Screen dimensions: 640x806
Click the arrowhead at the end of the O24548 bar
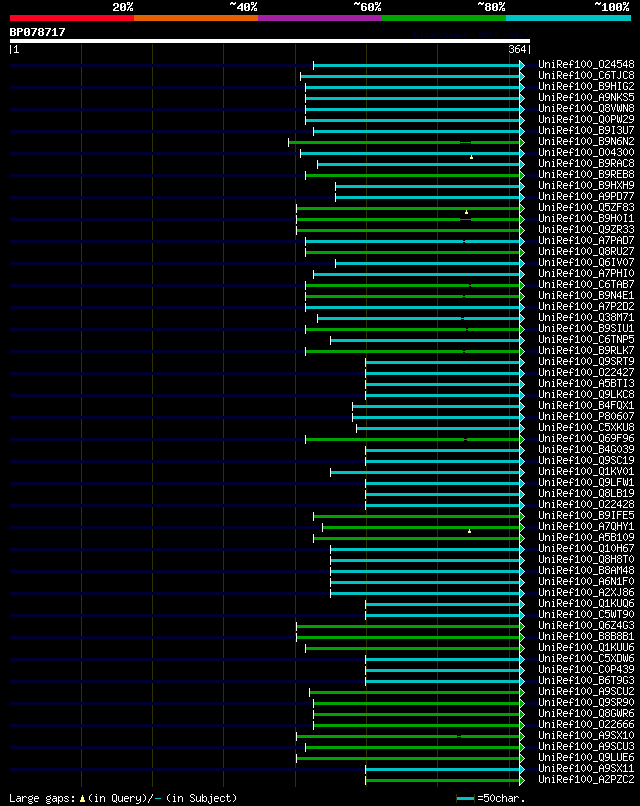[522, 65]
